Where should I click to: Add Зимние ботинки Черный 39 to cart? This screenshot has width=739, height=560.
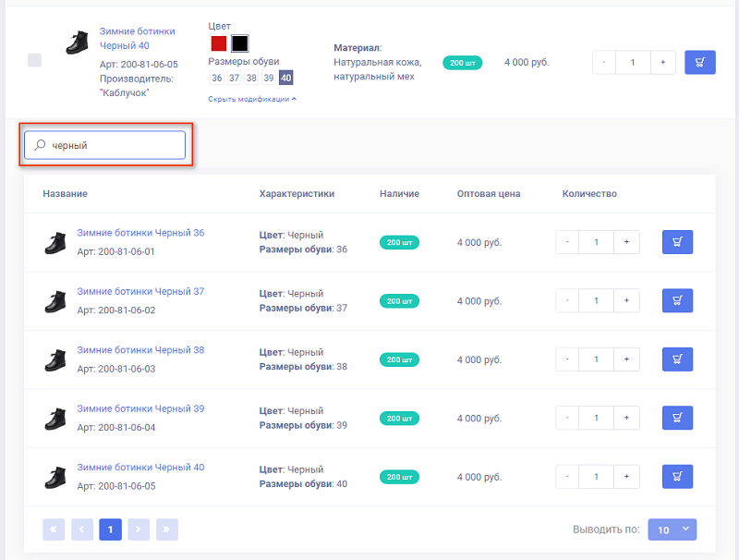tap(677, 418)
